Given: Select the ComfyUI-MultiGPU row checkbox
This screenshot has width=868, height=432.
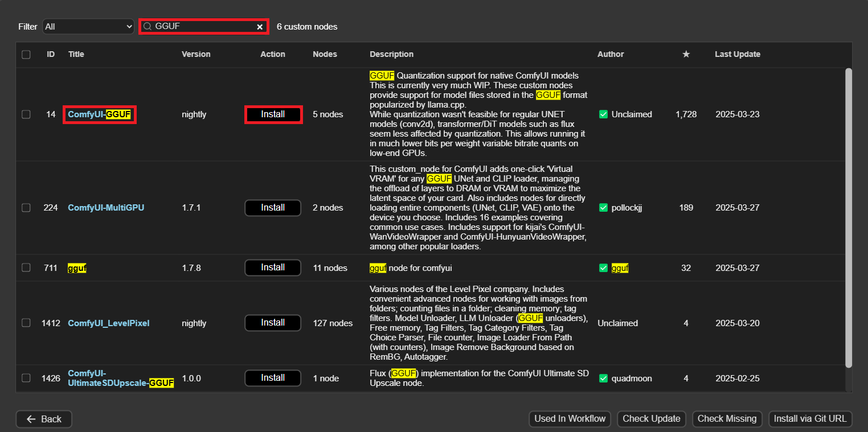Looking at the screenshot, I should (x=26, y=208).
